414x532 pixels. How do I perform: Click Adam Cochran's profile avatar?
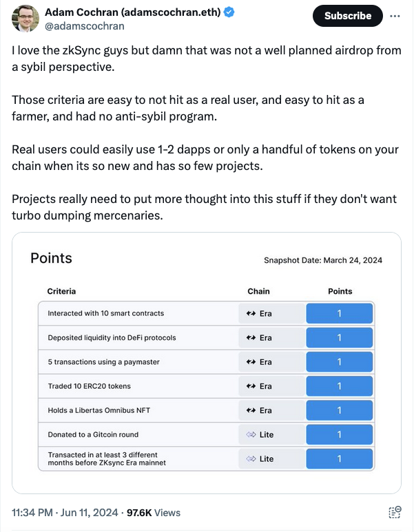tap(25, 18)
